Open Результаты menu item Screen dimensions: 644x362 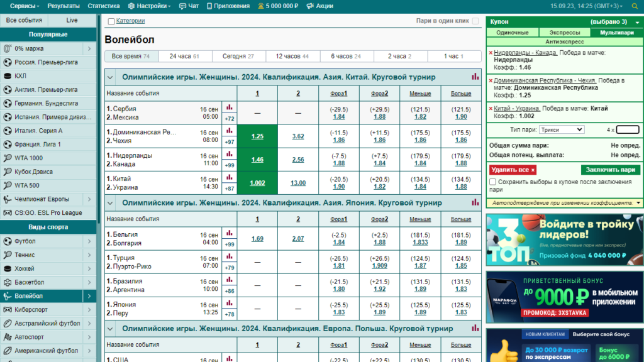pyautogui.click(x=64, y=6)
